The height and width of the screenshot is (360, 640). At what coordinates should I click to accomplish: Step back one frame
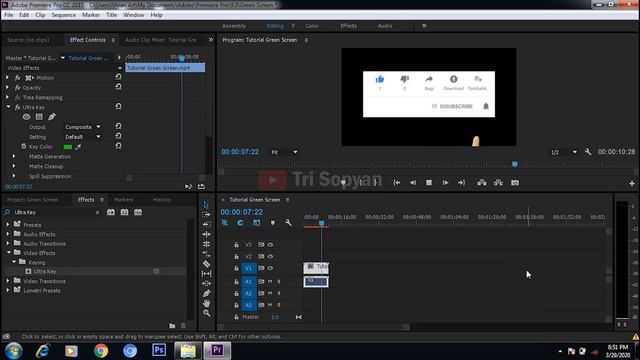click(413, 183)
